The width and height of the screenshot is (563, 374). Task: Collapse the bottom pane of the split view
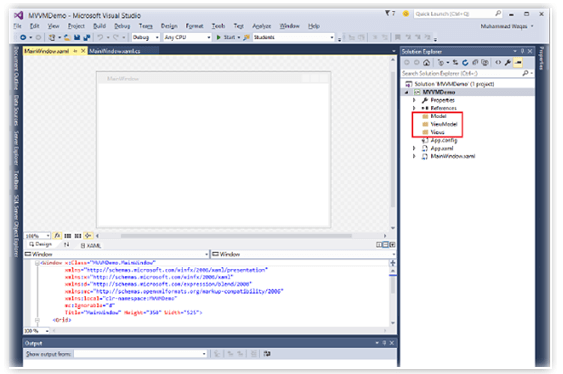tap(392, 245)
